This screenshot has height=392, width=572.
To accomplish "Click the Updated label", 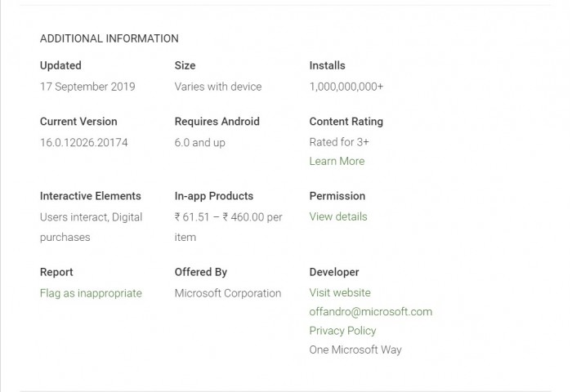I will [60, 65].
